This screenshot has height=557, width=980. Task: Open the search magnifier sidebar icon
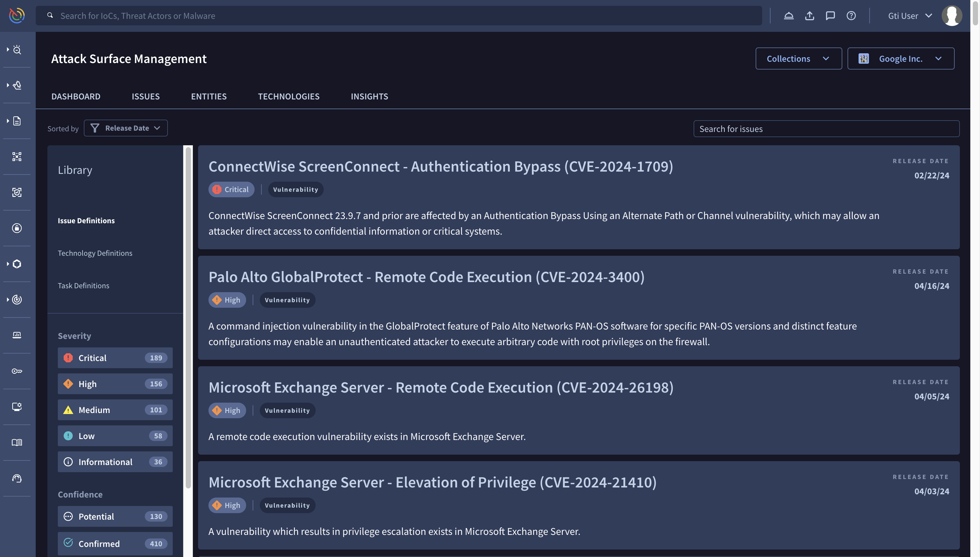(x=17, y=50)
